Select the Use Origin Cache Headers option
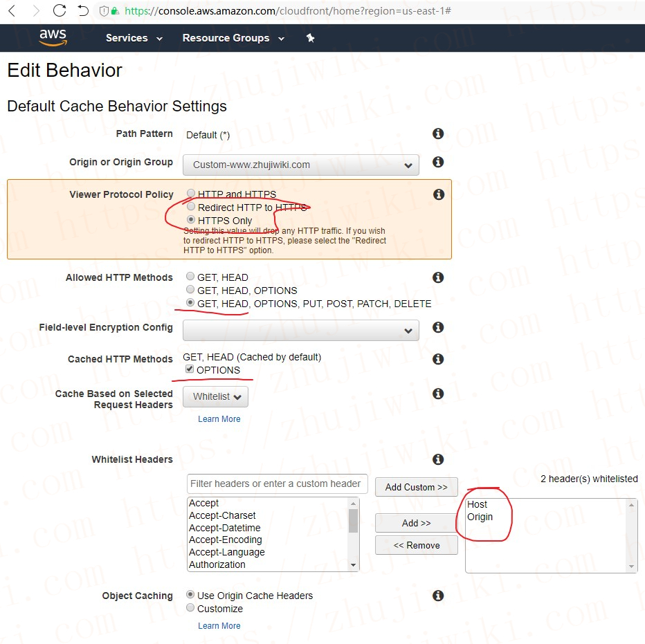This screenshot has width=645, height=644. 190,596
